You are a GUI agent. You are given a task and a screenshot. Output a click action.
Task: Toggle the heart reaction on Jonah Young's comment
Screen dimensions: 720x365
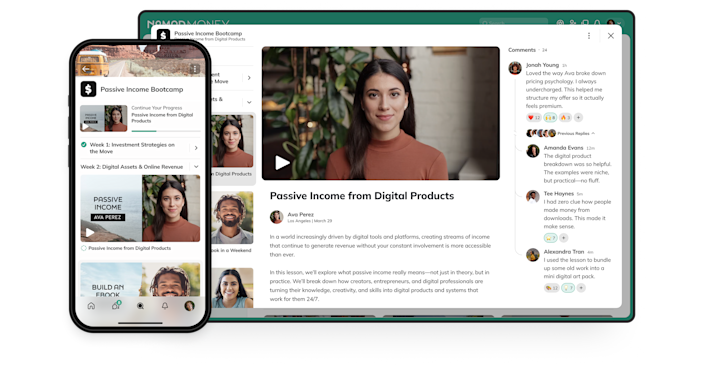pos(534,118)
